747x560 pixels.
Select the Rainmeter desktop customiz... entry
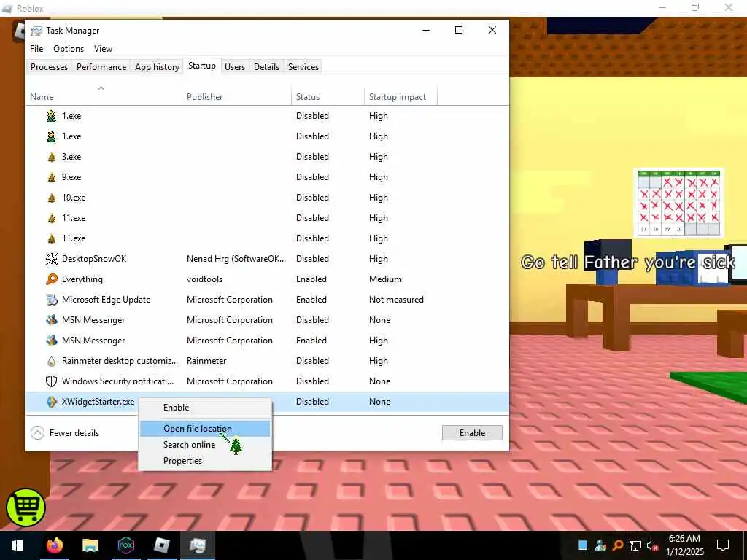[x=120, y=361]
